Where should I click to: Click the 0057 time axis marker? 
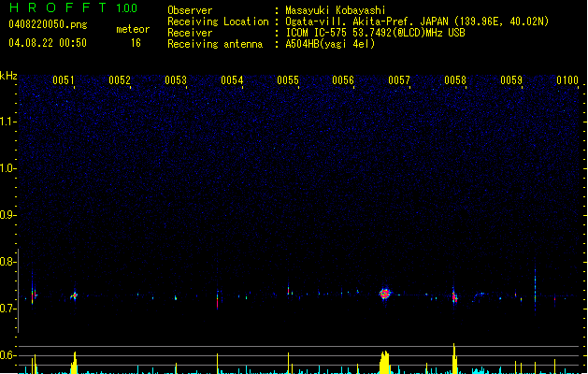click(x=399, y=80)
